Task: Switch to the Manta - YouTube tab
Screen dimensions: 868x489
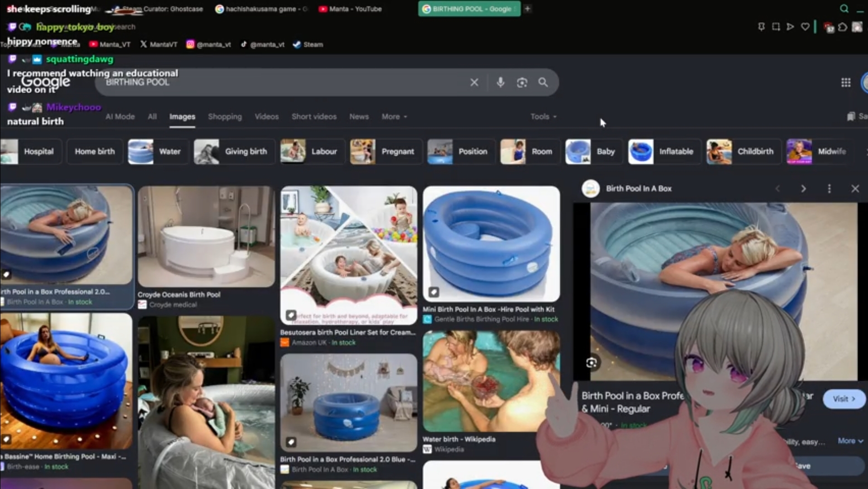Action: [350, 9]
